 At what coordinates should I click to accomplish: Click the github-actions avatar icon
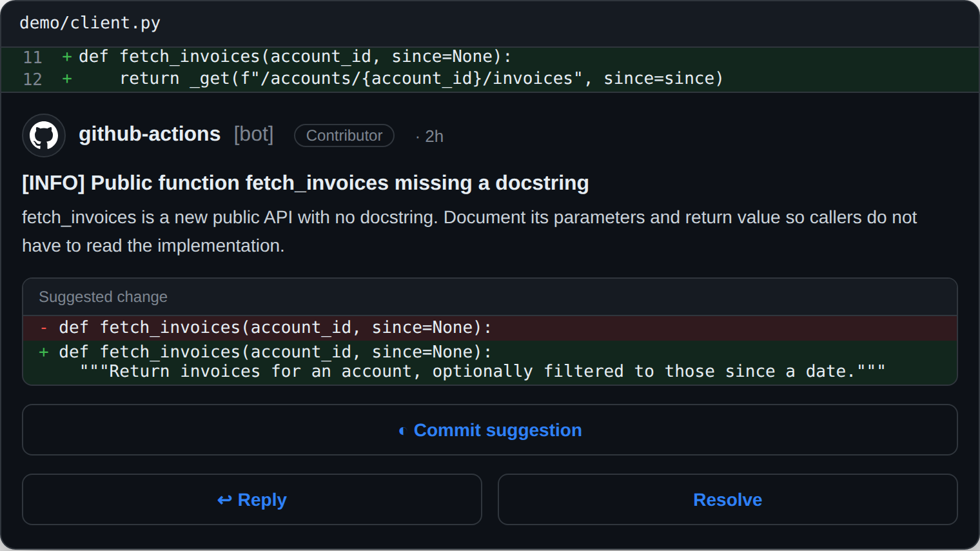click(x=44, y=135)
